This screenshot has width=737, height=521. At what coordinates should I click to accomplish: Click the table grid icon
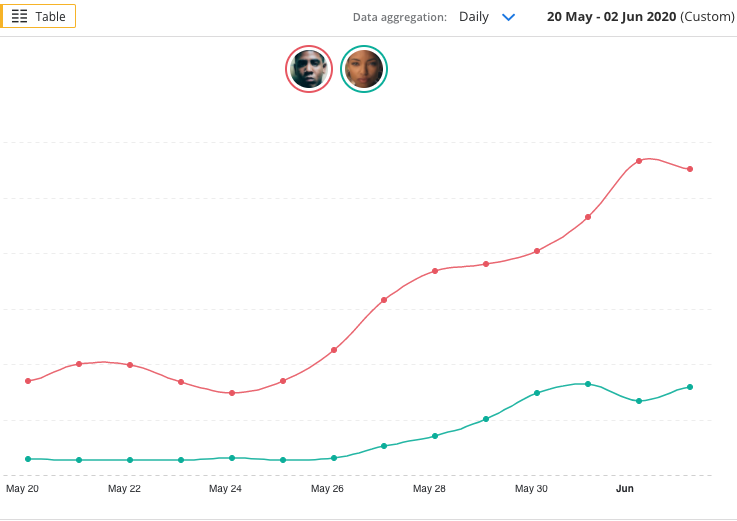coord(19,16)
